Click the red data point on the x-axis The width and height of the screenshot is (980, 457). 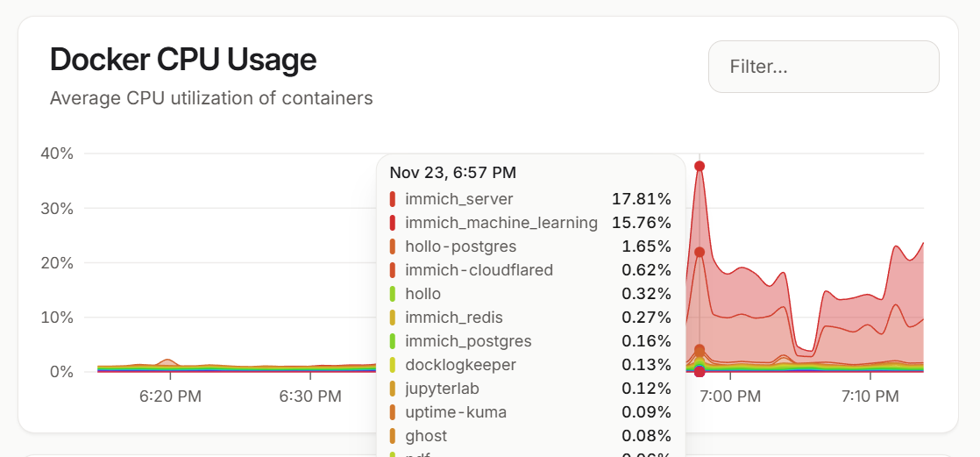[699, 372]
